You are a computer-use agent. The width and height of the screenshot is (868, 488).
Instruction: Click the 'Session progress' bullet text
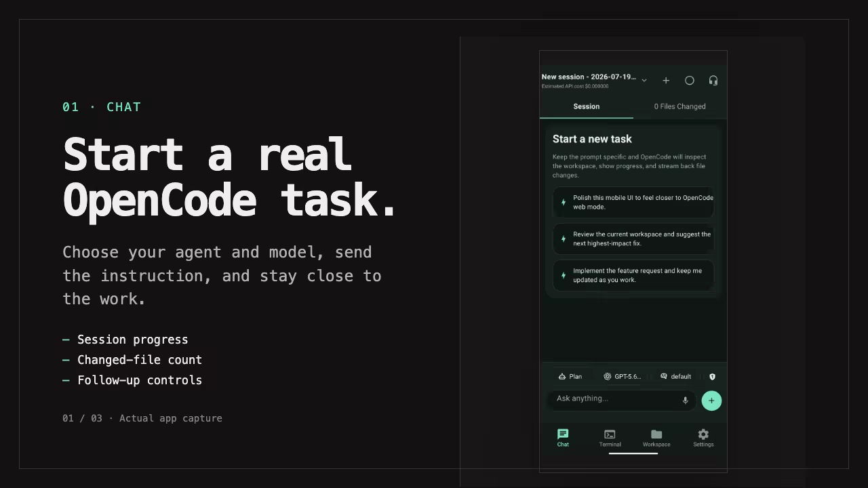click(x=133, y=340)
